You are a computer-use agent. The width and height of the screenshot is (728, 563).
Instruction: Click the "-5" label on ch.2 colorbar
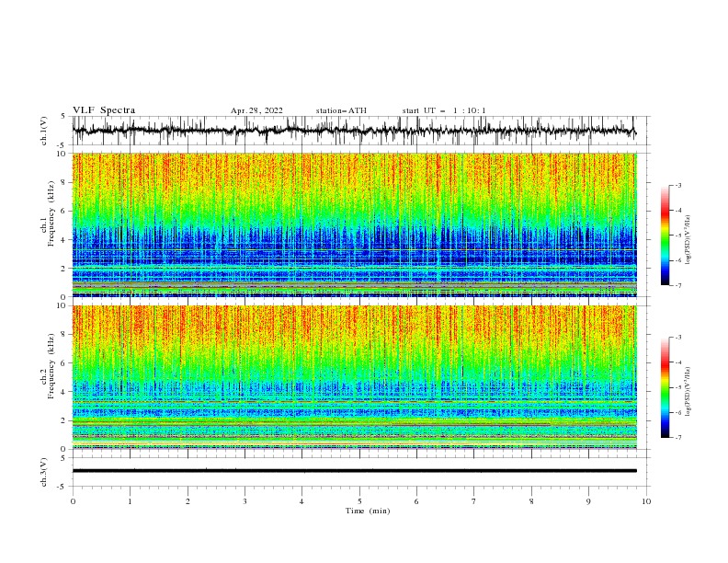click(x=678, y=387)
